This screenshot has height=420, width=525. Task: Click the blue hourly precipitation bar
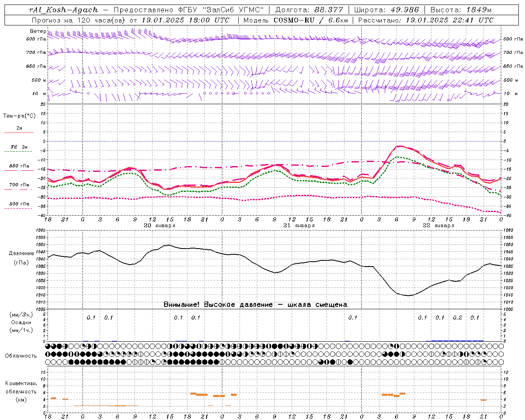pos(457,340)
